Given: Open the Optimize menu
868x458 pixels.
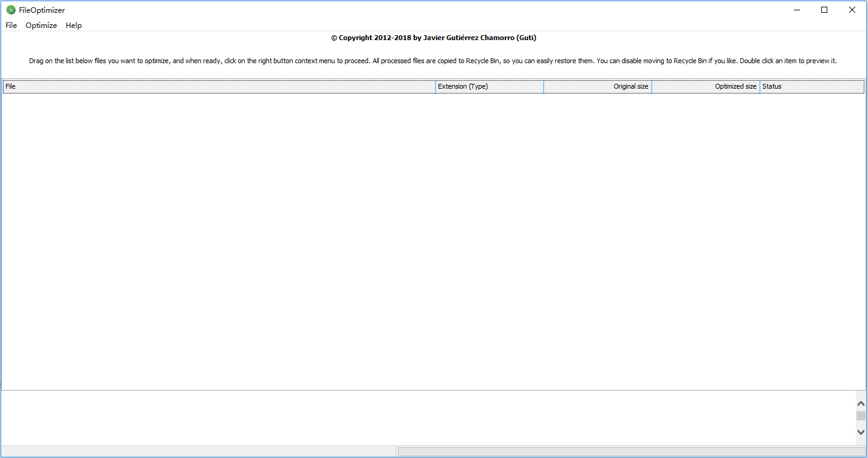Looking at the screenshot, I should pyautogui.click(x=41, y=26).
